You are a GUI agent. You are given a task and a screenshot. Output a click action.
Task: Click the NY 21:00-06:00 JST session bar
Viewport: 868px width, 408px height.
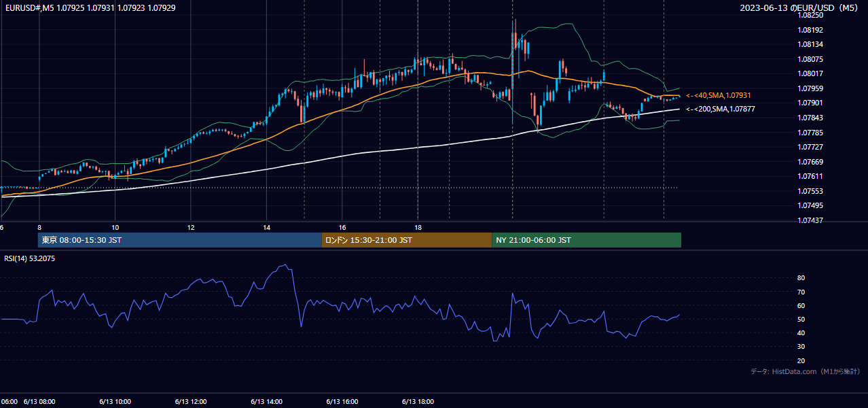tap(586, 240)
